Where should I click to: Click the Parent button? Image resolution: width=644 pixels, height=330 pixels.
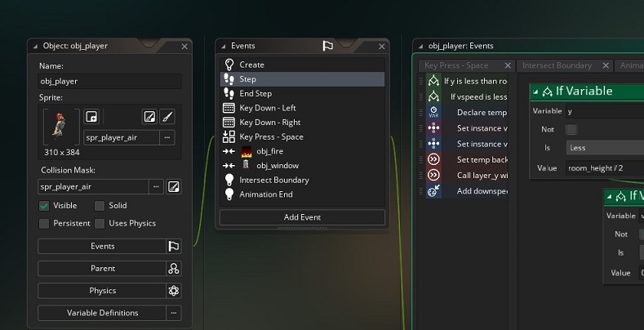[102, 268]
